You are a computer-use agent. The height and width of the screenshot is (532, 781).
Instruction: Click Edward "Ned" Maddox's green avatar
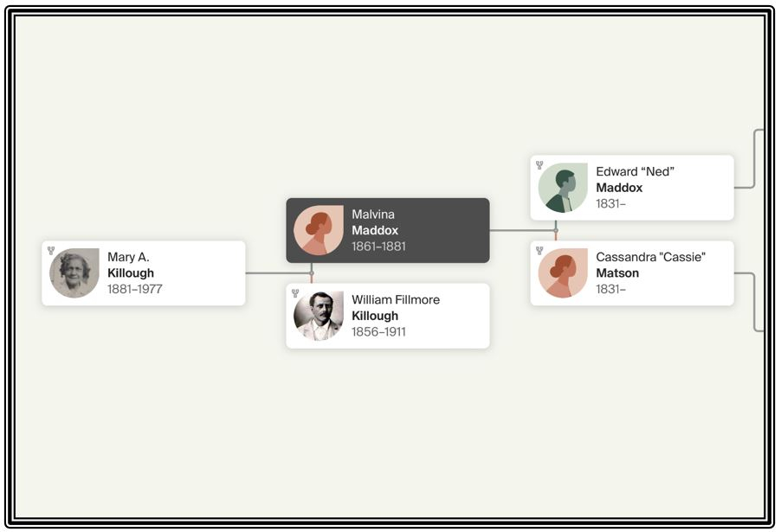pos(563,188)
